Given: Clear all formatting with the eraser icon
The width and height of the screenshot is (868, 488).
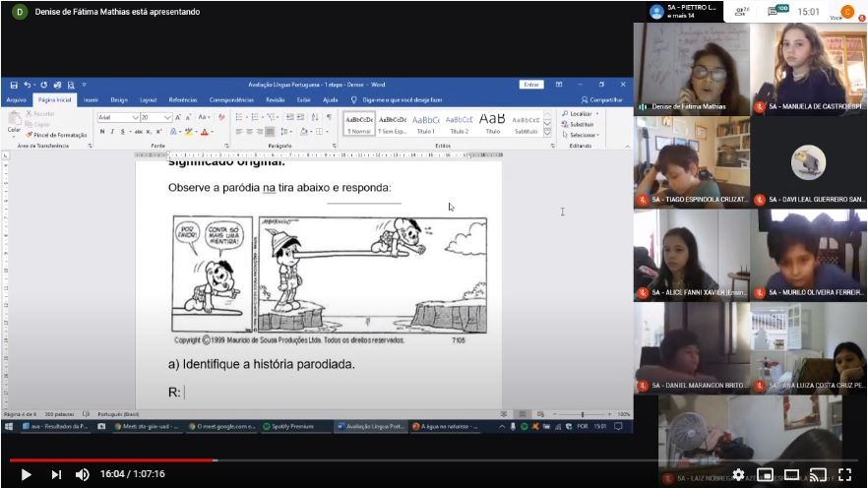Looking at the screenshot, I should point(221,117).
